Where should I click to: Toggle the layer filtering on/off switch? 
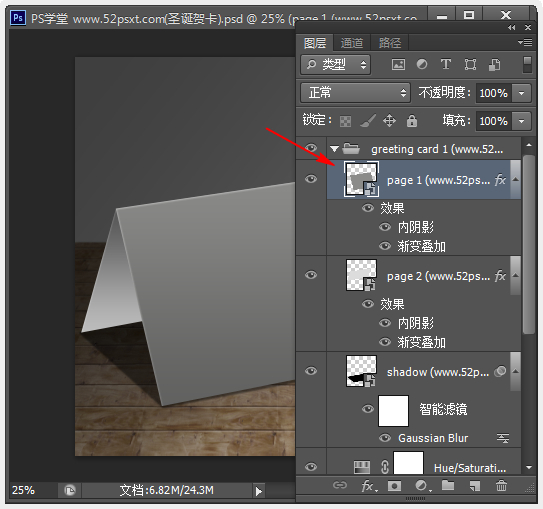(x=527, y=65)
